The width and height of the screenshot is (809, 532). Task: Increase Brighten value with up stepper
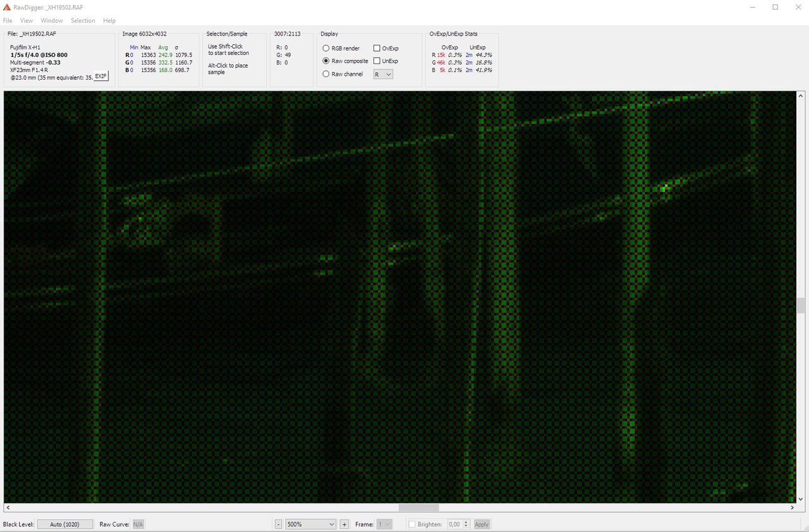(466, 522)
